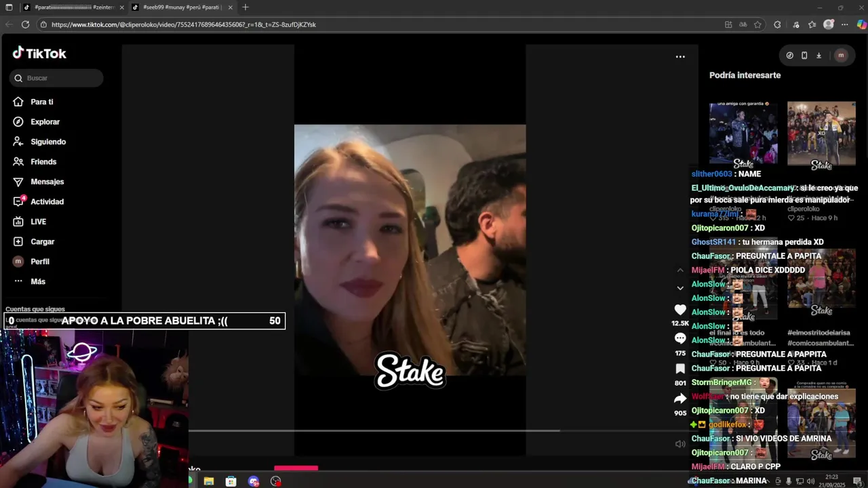The height and width of the screenshot is (488, 868).
Task: Click the Buscar search field
Action: (x=56, y=78)
